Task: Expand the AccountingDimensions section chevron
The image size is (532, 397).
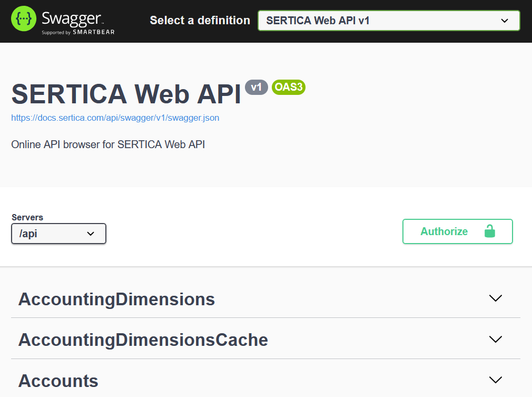Action: pos(495,298)
